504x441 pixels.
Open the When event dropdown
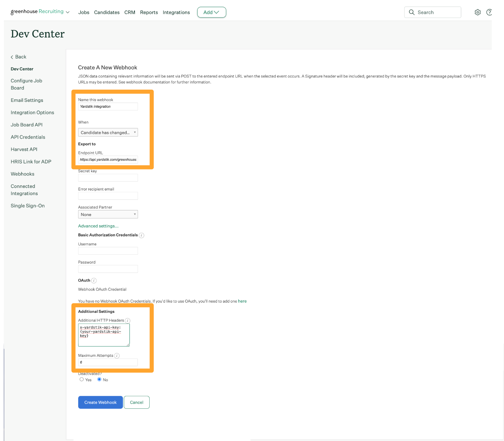click(108, 132)
